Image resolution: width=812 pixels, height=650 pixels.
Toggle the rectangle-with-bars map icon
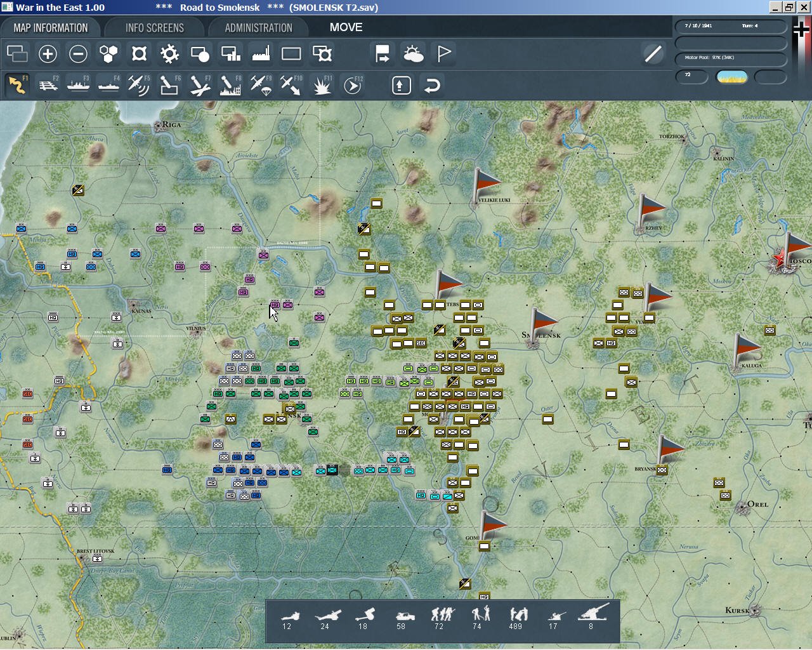pyautogui.click(x=230, y=54)
